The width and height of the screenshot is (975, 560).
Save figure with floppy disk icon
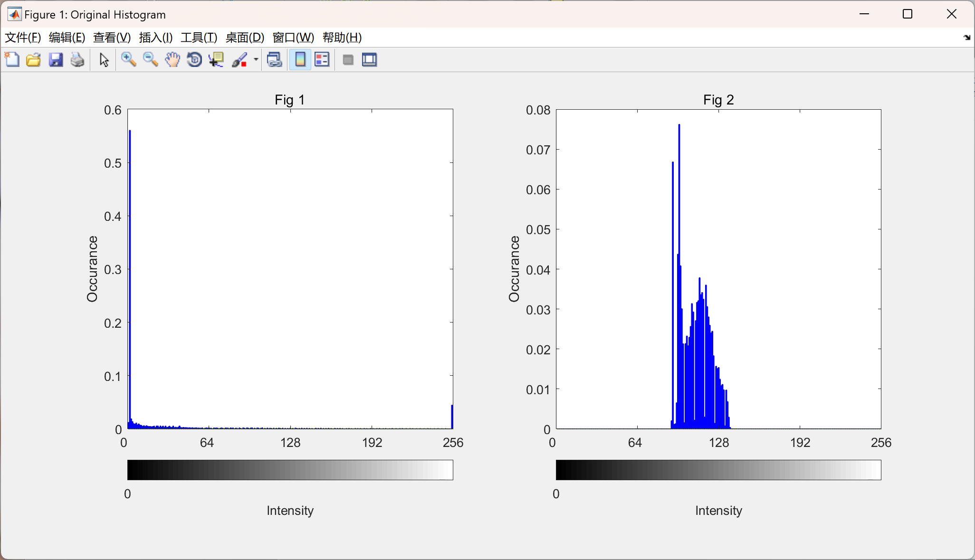56,60
